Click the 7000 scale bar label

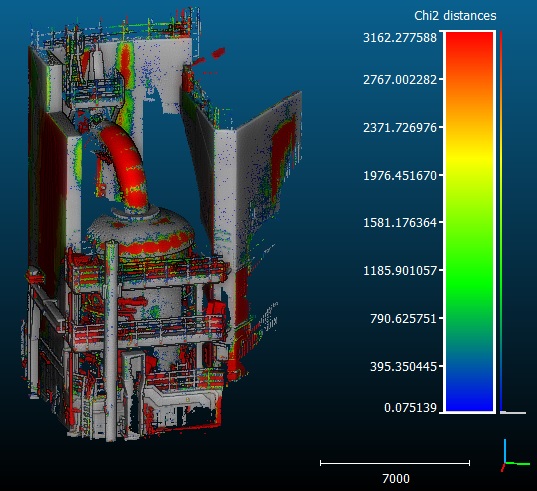396,478
